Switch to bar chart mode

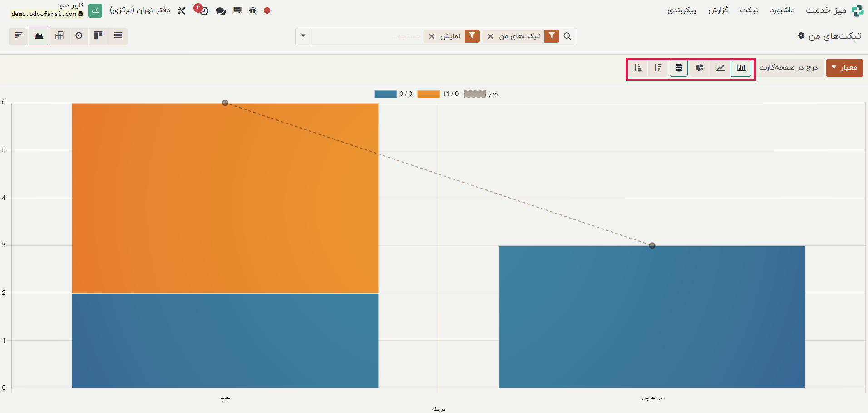(741, 68)
